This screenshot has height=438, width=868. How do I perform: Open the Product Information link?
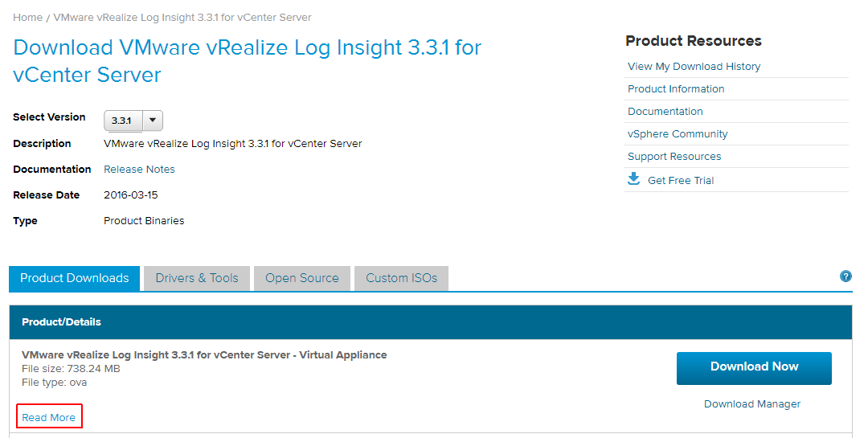pos(675,88)
